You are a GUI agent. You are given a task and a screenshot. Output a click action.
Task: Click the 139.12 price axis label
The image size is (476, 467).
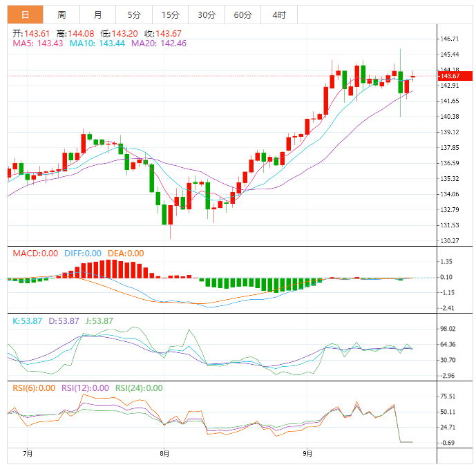click(450, 132)
